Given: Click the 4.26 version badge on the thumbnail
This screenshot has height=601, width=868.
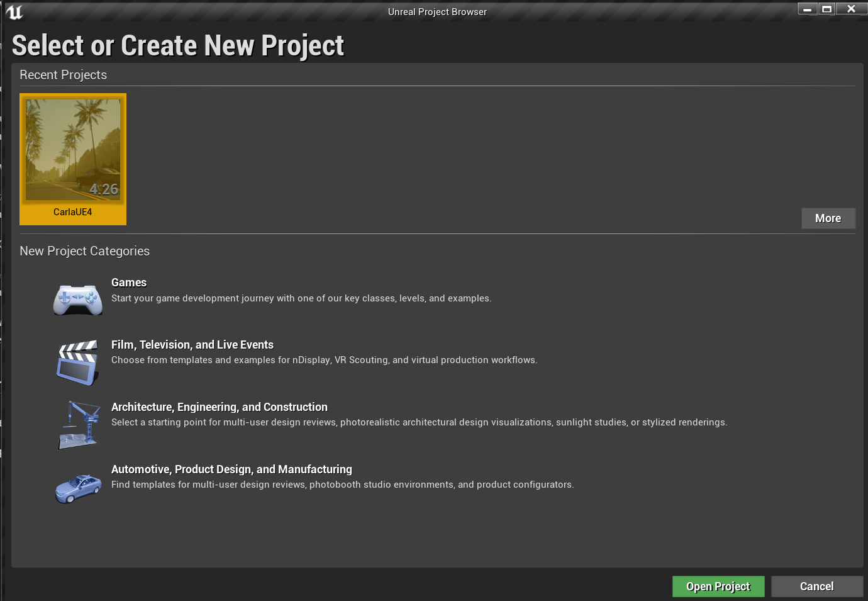Looking at the screenshot, I should point(104,189).
